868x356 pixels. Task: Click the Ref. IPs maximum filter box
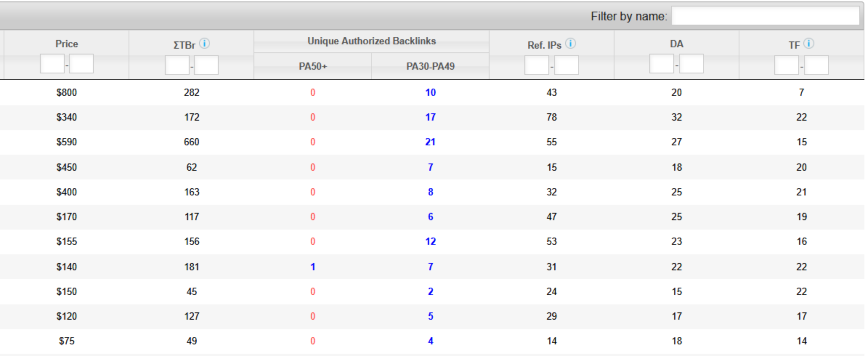pos(567,65)
